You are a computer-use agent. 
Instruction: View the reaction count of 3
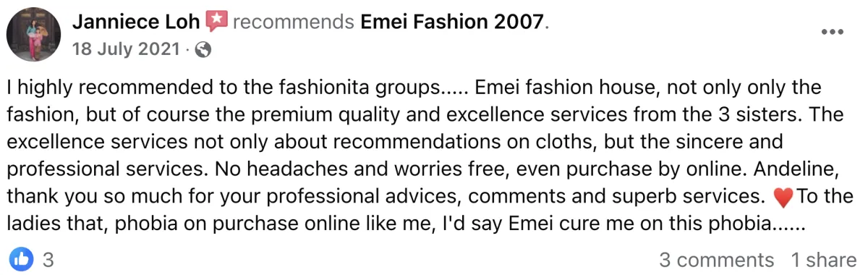tap(48, 259)
